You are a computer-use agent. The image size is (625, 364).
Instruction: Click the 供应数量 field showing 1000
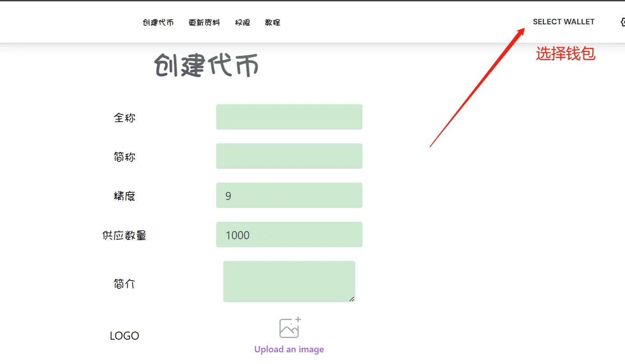289,235
